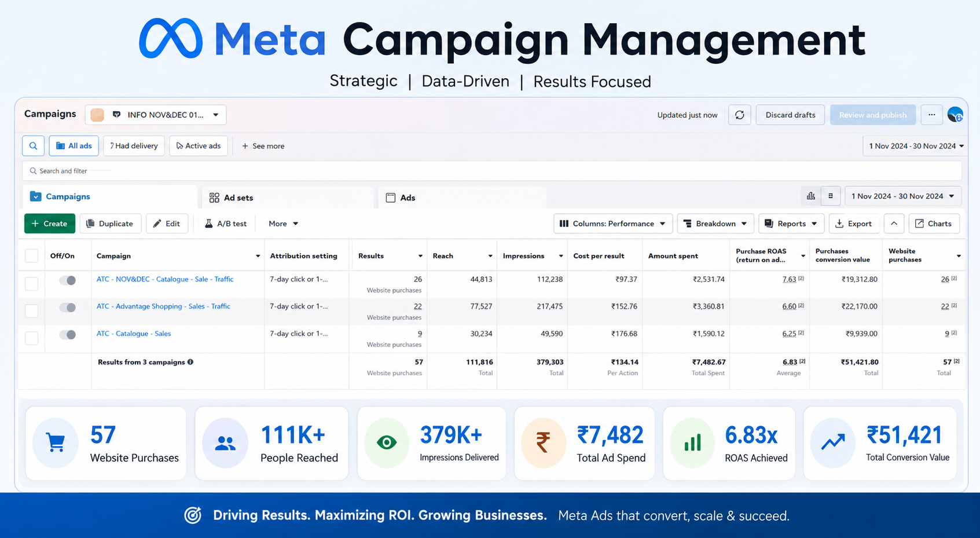The image size is (980, 538).
Task: Click the shopping cart icon for Website Purchases
Action: (x=56, y=443)
